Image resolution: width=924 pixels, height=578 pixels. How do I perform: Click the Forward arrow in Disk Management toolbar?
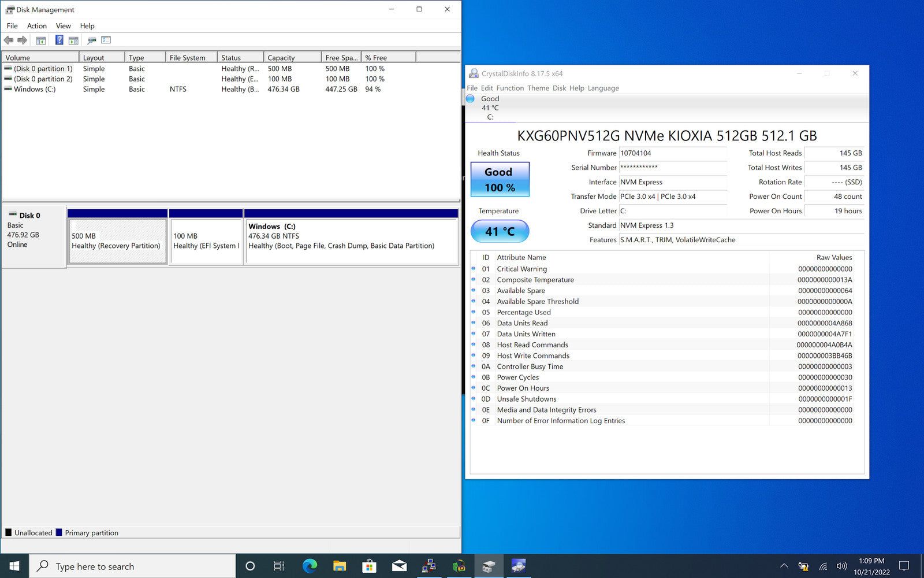(23, 40)
